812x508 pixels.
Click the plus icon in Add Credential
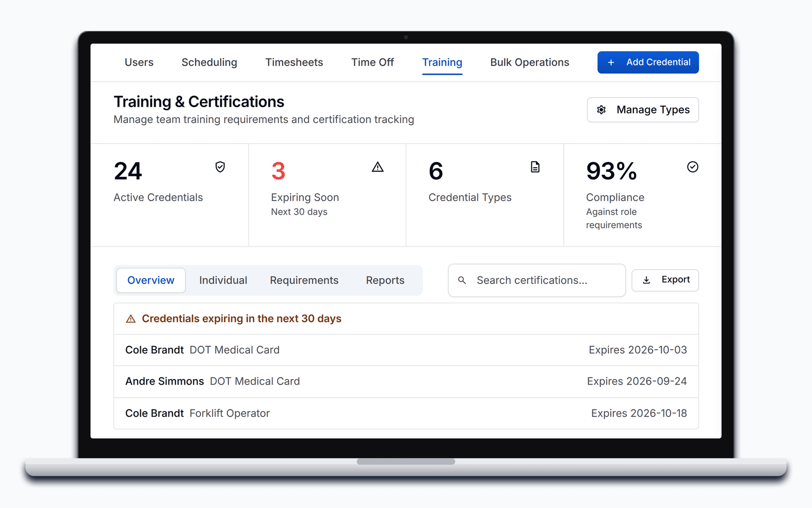tap(611, 62)
